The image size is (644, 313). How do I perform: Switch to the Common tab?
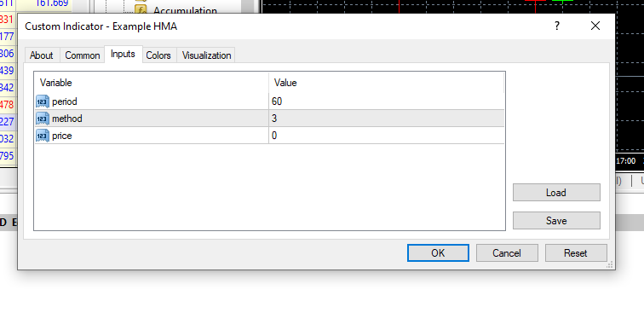[x=83, y=55]
